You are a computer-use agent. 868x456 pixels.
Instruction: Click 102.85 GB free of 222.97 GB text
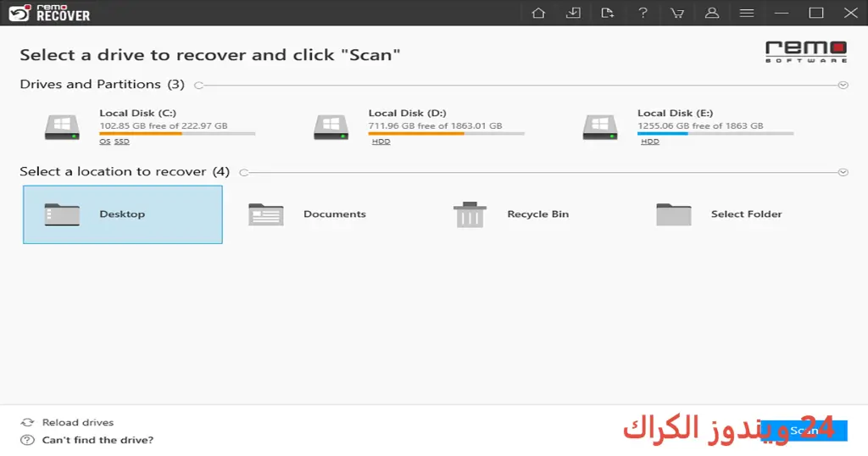coord(164,125)
